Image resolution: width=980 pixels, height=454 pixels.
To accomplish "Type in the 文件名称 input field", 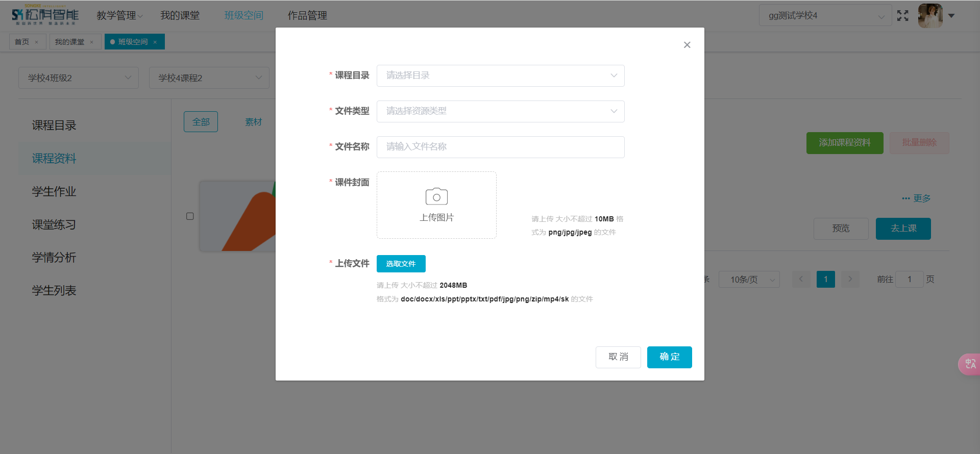I will point(500,147).
